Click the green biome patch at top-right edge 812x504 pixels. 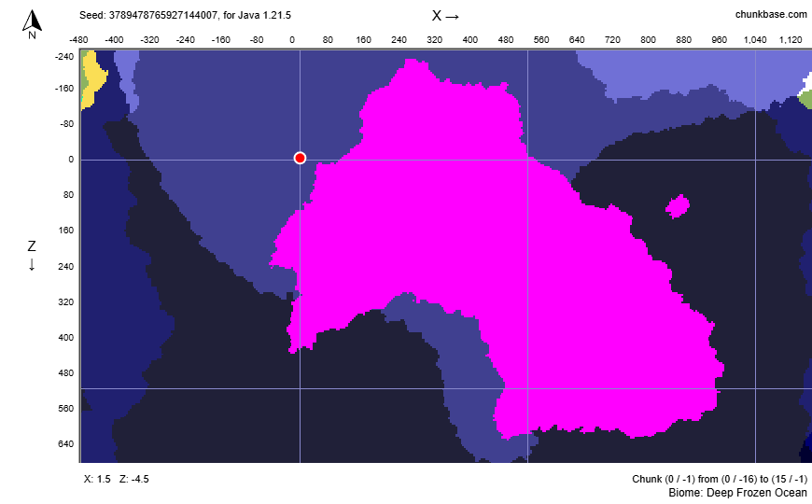[x=805, y=96]
